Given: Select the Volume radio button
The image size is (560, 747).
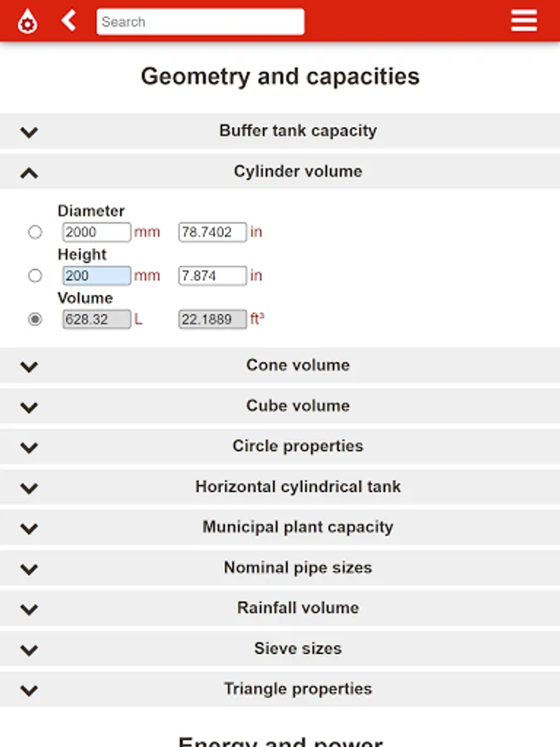Looking at the screenshot, I should click(x=35, y=319).
